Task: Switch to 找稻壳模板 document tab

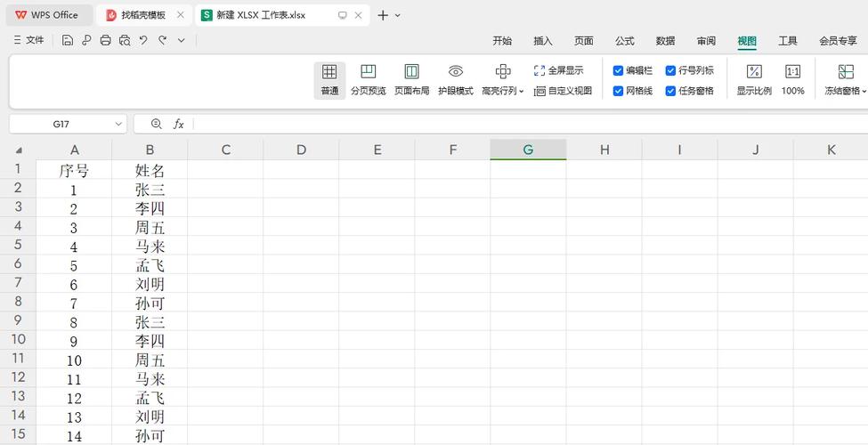Action: (142, 15)
